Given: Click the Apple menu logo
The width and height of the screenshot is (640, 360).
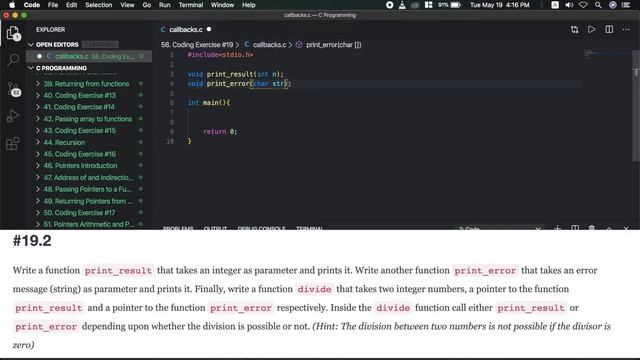Looking at the screenshot, I should pos(12,5).
